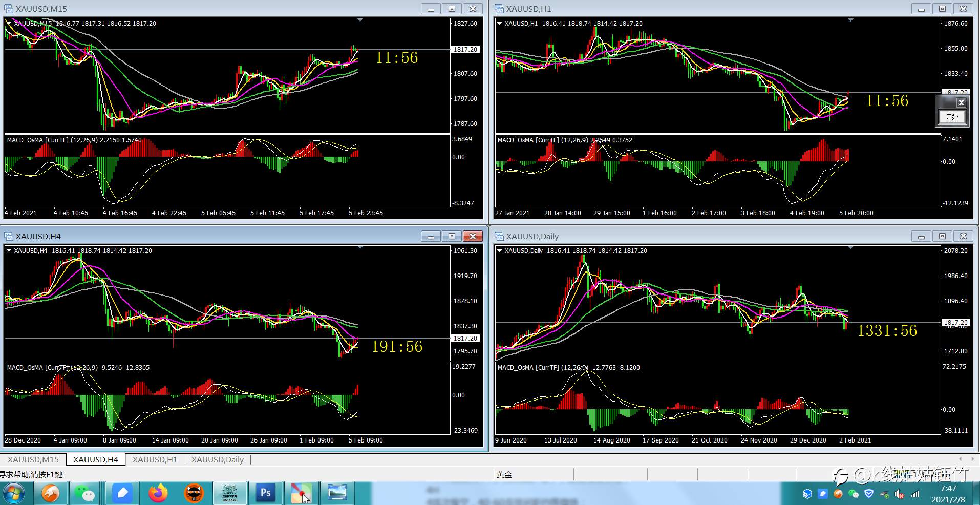Click the 黄金 status bar entry
This screenshot has width=980, height=505.
[x=504, y=474]
